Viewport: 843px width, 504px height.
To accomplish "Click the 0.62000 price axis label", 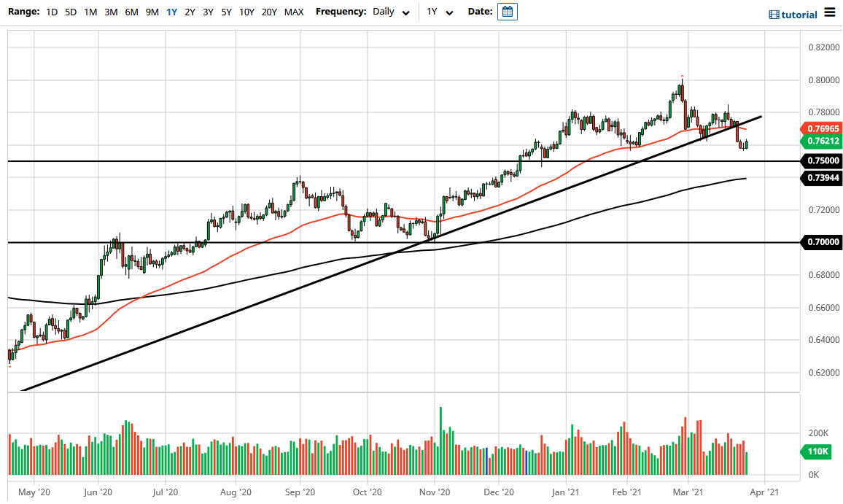I will click(x=823, y=372).
